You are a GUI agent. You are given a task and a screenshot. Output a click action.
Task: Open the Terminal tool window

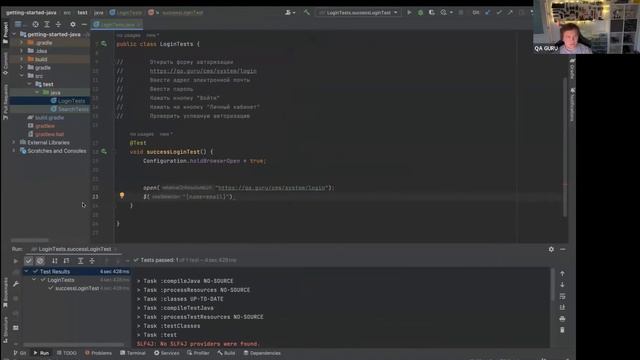(x=133, y=353)
